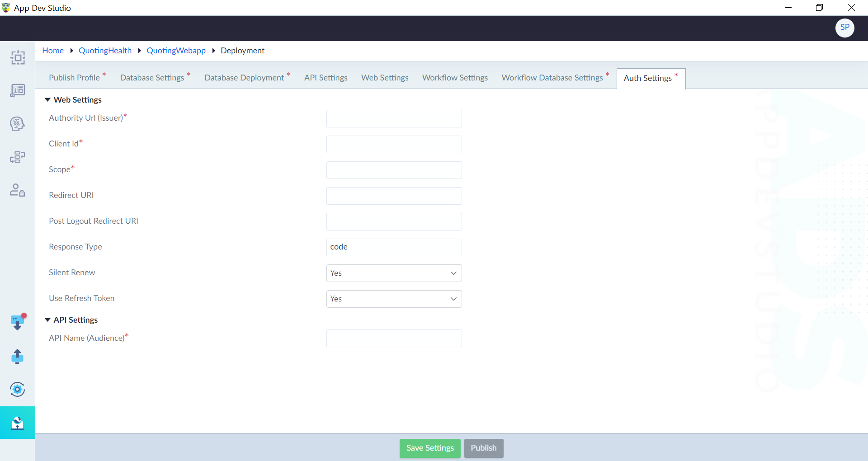Focus the Redirect URI input field

(x=394, y=196)
